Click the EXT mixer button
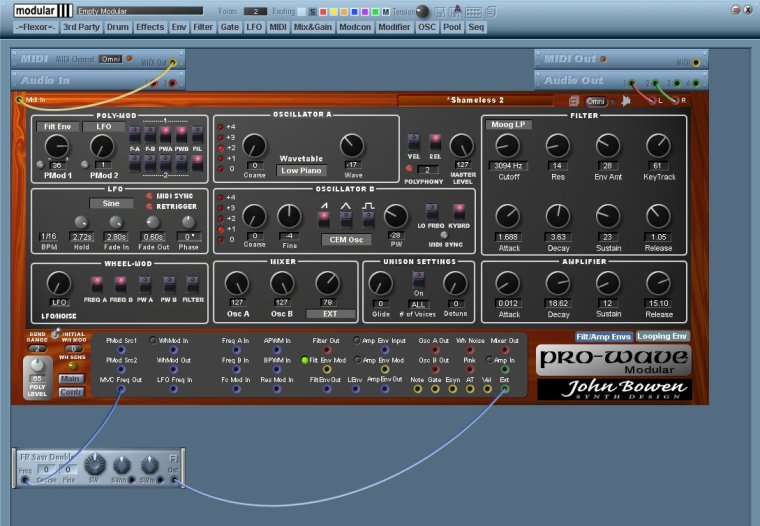 point(330,314)
